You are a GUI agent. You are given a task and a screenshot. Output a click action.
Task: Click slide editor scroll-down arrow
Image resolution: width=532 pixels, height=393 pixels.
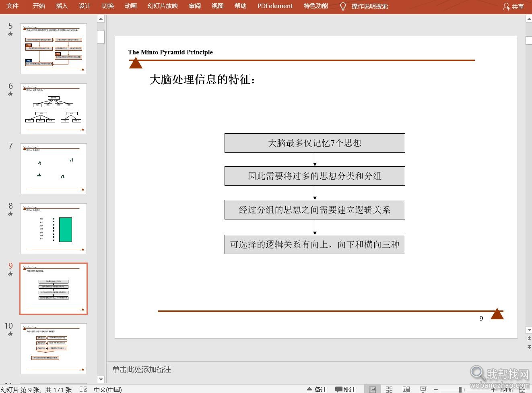(x=529, y=330)
